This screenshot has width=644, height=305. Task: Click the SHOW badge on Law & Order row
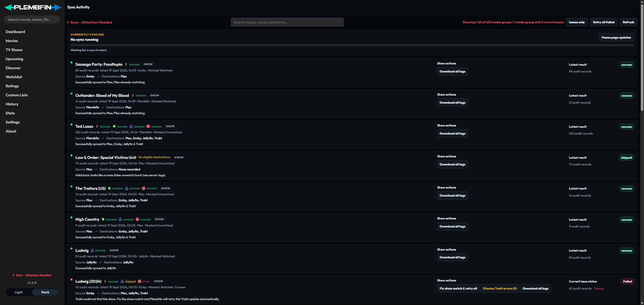[179, 157]
